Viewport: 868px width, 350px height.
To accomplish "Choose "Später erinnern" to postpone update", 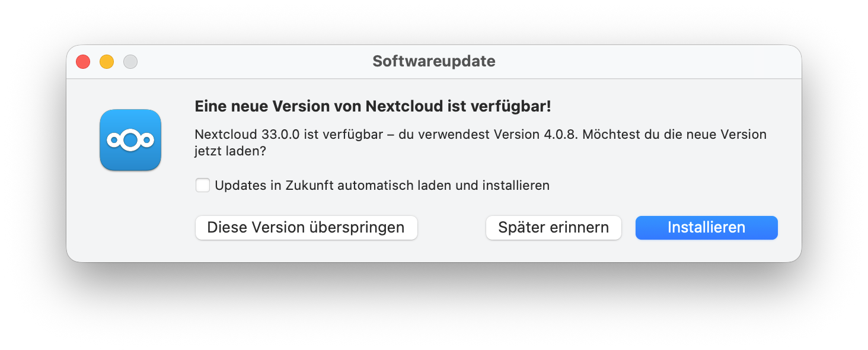I will (553, 228).
